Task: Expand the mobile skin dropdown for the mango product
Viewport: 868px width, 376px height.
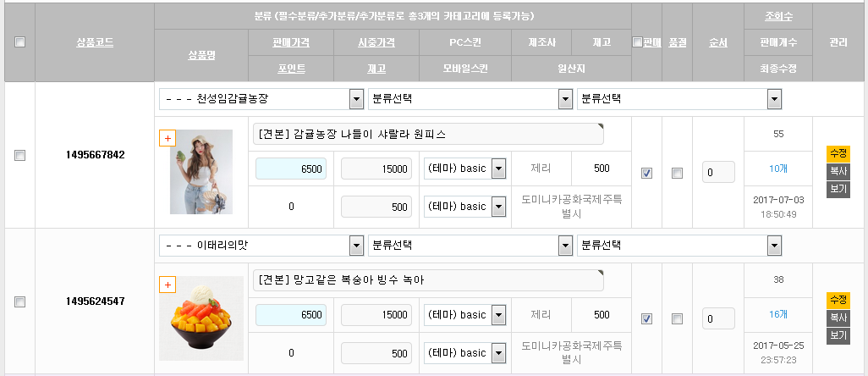Action: click(498, 352)
